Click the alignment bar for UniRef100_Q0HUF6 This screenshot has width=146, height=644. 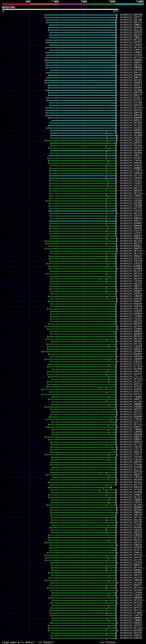(x=79, y=352)
